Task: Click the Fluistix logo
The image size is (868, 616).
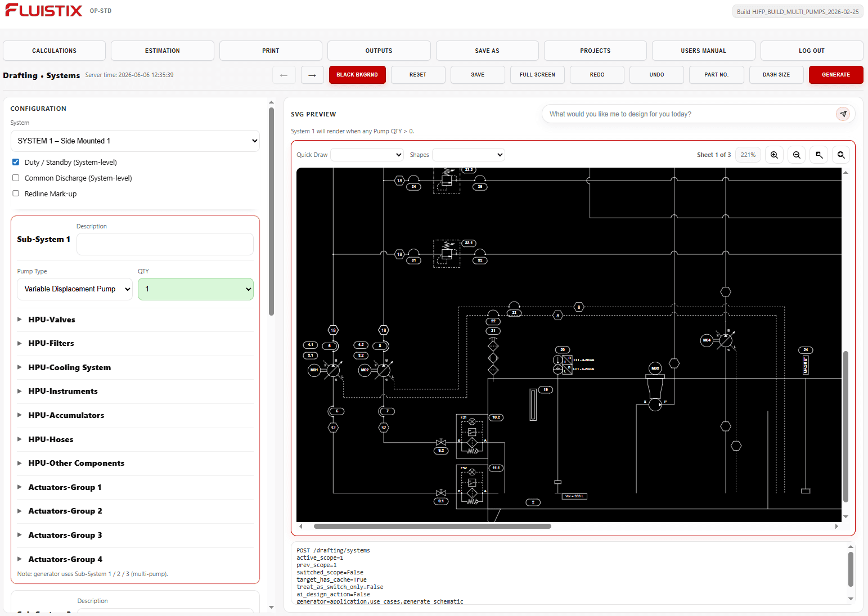Action: (43, 10)
